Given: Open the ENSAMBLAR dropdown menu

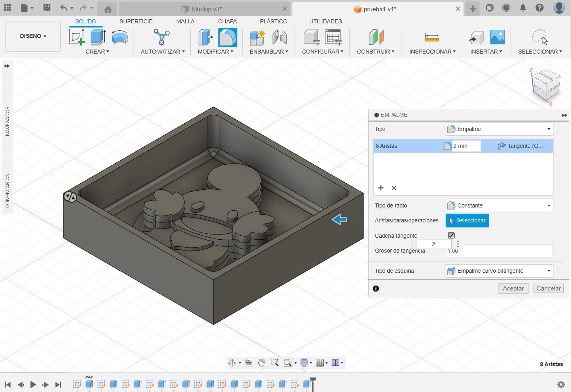Looking at the screenshot, I should tap(269, 52).
